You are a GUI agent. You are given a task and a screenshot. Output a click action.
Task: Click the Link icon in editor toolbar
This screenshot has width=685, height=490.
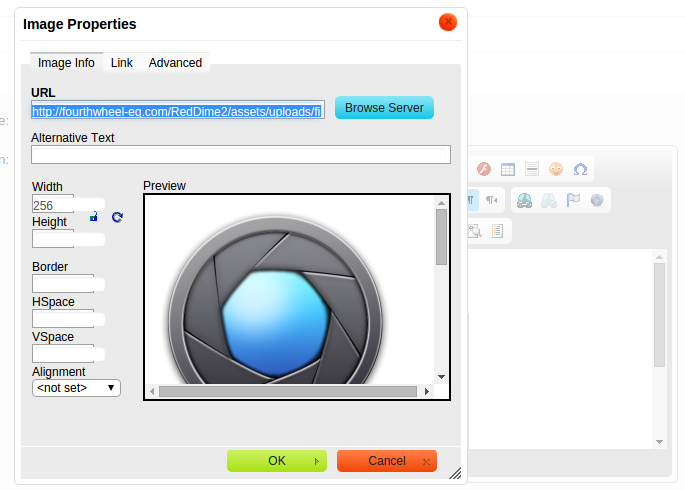click(524, 200)
